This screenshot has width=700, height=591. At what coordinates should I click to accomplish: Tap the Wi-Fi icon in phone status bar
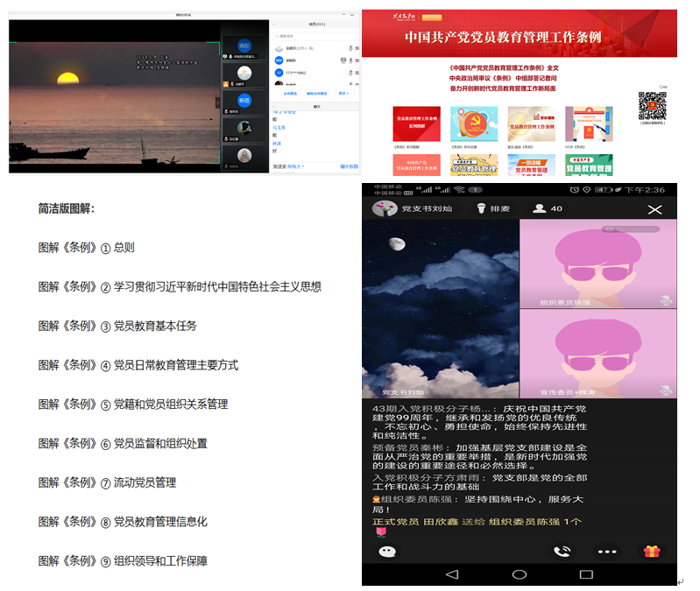pyautogui.click(x=459, y=190)
